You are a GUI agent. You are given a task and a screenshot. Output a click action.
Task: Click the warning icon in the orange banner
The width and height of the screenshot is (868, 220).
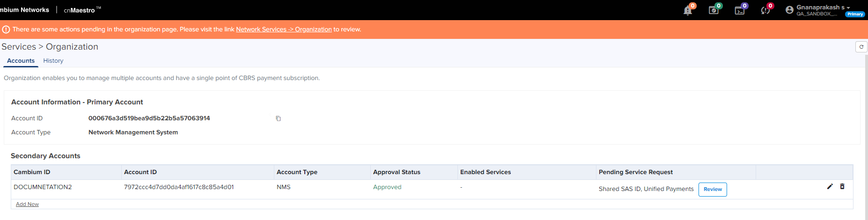[6, 29]
